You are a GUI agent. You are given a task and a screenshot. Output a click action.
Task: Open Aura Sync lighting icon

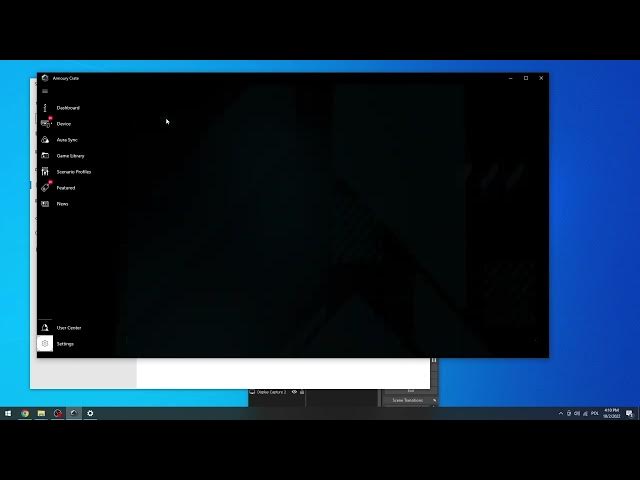click(x=45, y=140)
